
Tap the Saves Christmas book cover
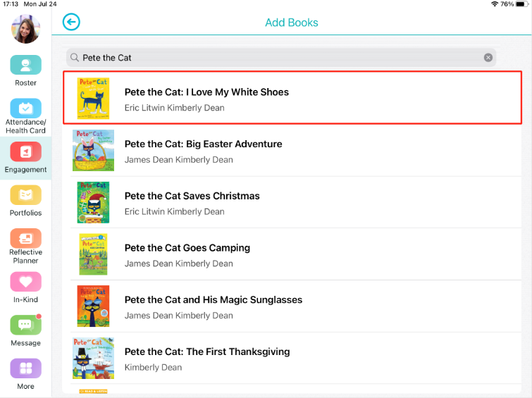tap(93, 202)
